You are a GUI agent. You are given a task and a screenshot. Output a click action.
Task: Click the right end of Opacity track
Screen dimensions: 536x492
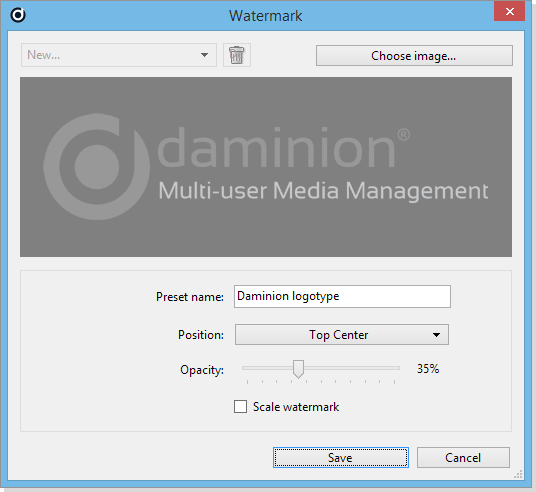pos(398,368)
